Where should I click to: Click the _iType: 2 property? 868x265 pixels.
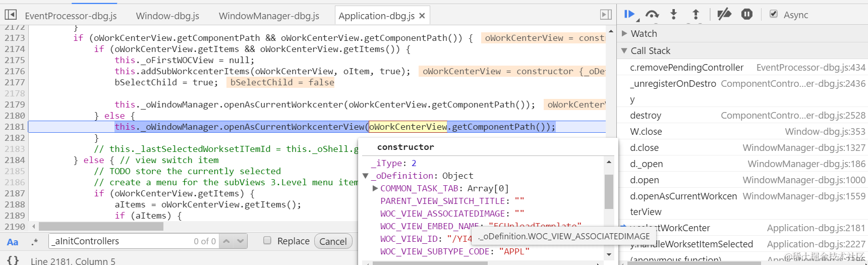394,164
